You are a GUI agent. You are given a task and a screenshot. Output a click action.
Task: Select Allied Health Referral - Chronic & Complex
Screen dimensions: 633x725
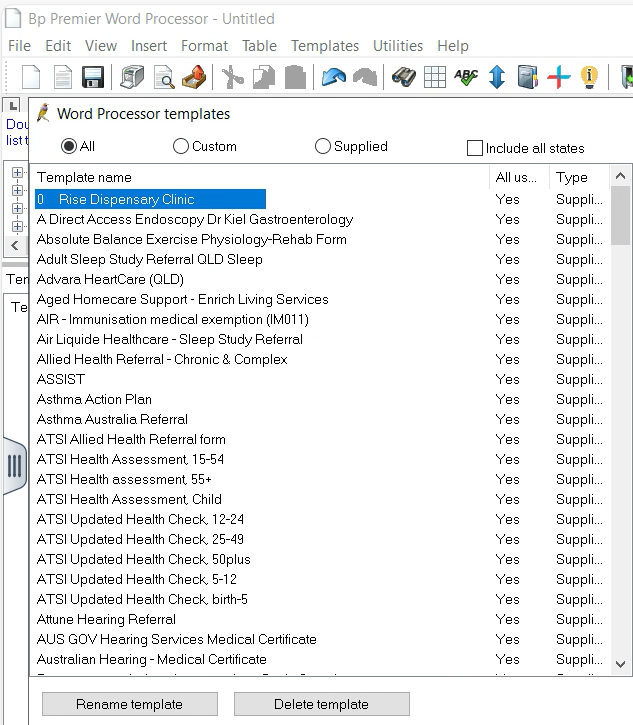click(162, 359)
